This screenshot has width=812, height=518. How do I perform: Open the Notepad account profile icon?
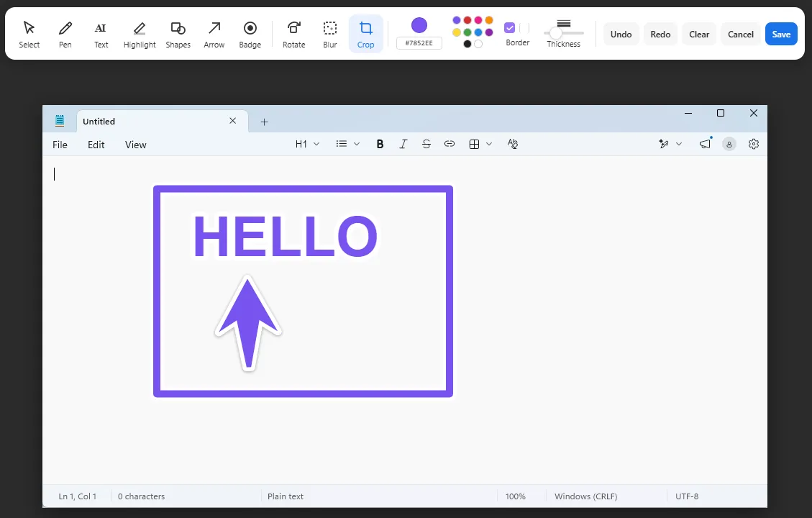pos(729,145)
